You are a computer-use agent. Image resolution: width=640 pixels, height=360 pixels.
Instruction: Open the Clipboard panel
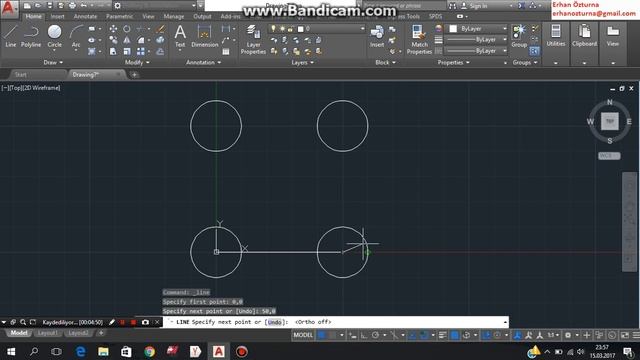(x=584, y=36)
